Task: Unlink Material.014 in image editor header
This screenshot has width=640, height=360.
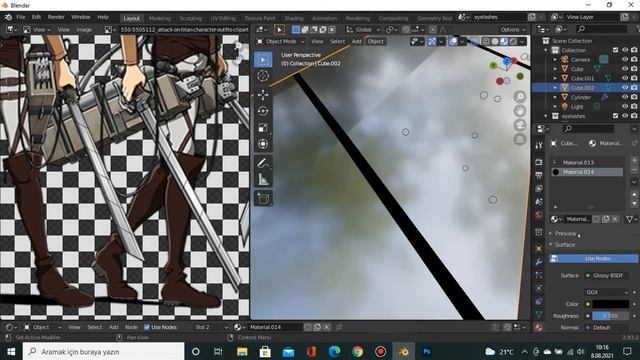Action: [x=327, y=327]
